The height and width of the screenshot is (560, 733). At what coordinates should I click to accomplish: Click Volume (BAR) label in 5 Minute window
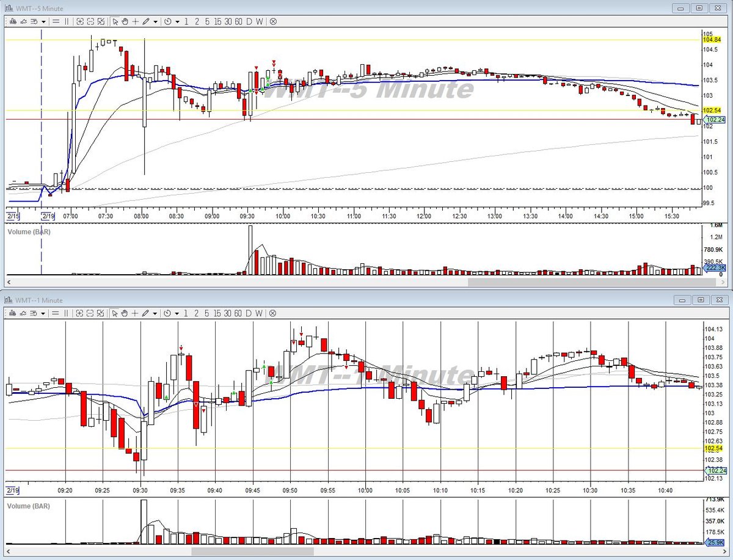click(x=29, y=232)
